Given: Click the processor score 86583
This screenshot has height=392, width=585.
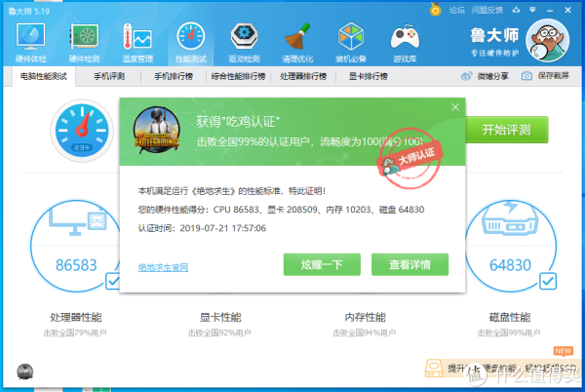Looking at the screenshot, I should click(x=76, y=265).
